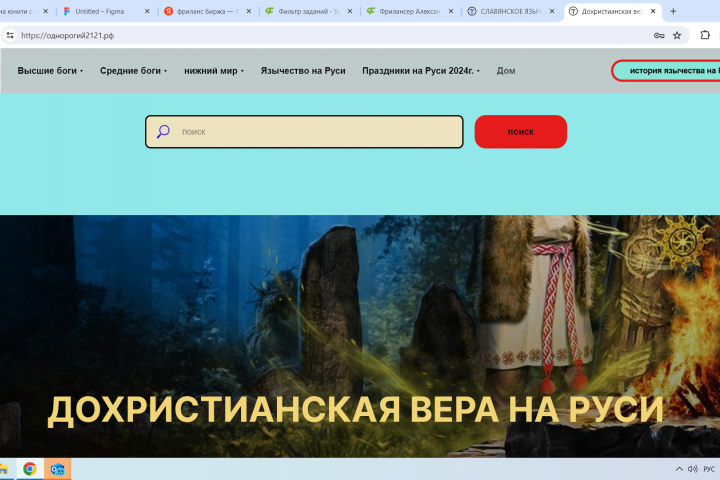The height and width of the screenshot is (480, 720).
Task: Open a new browser tab with plus
Action: [x=673, y=11]
